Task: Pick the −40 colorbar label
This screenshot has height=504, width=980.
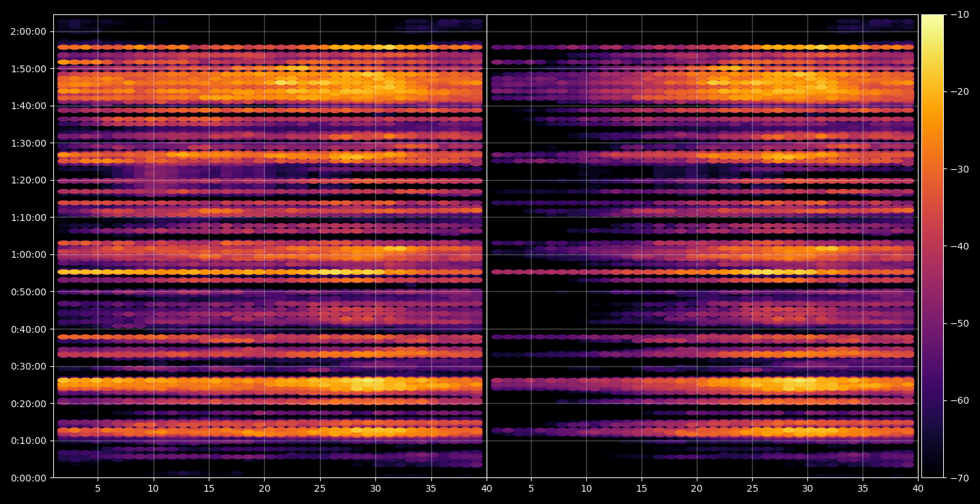Action: click(x=960, y=246)
